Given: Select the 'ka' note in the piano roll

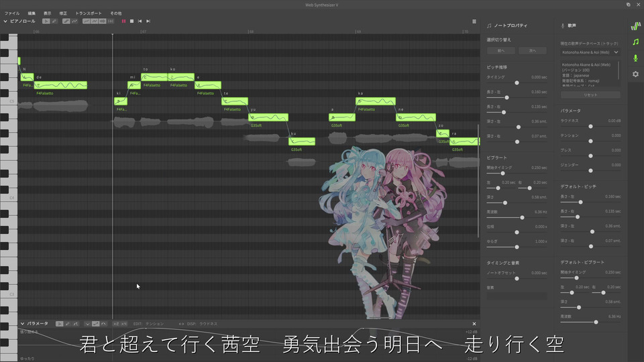Looking at the screenshot, I should point(376,101).
